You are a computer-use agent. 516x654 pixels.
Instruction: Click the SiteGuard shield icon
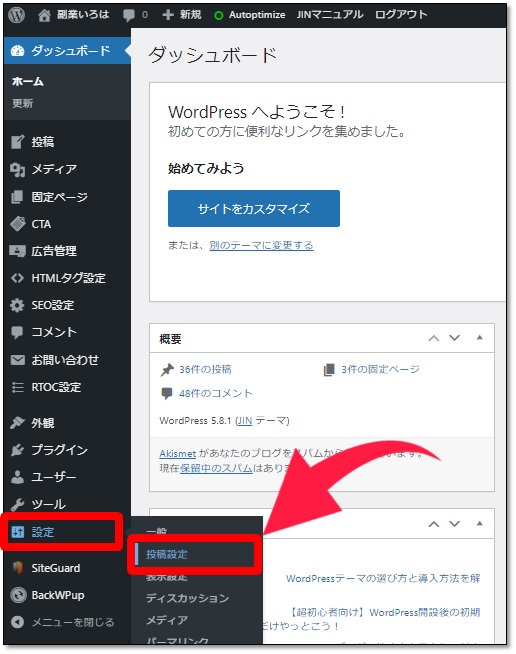pos(18,568)
